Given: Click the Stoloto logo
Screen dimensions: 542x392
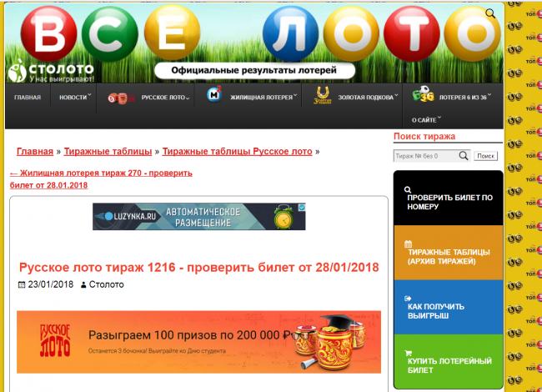Looking at the screenshot, I should tap(51, 71).
